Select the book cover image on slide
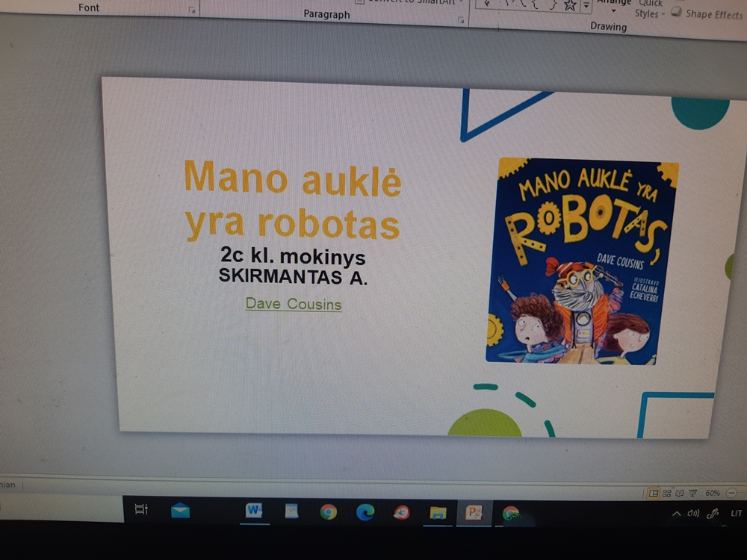 582,261
